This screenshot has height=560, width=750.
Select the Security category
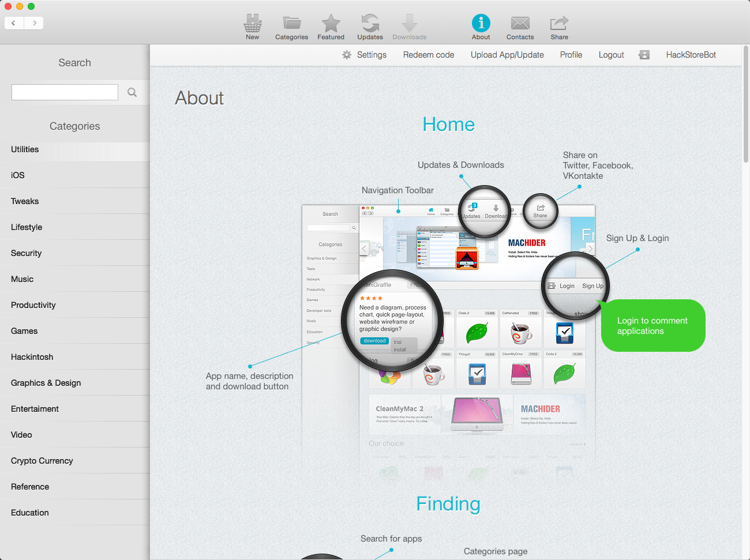point(75,253)
